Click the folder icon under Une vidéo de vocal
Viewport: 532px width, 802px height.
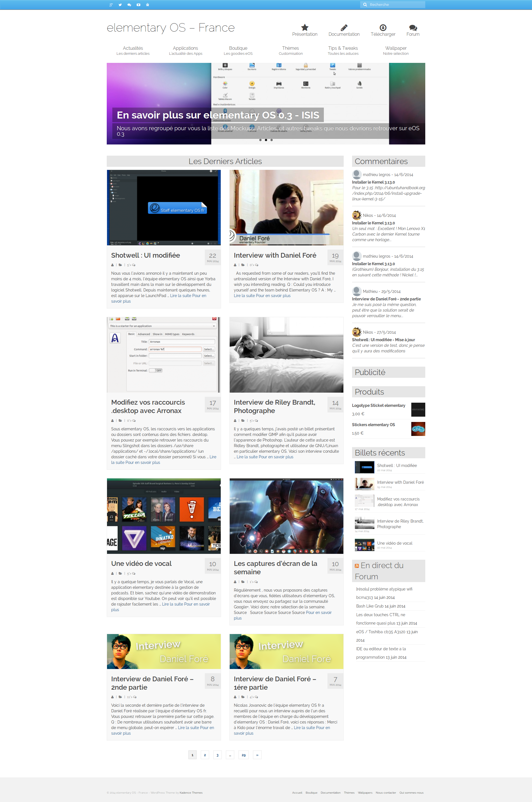[x=120, y=573]
